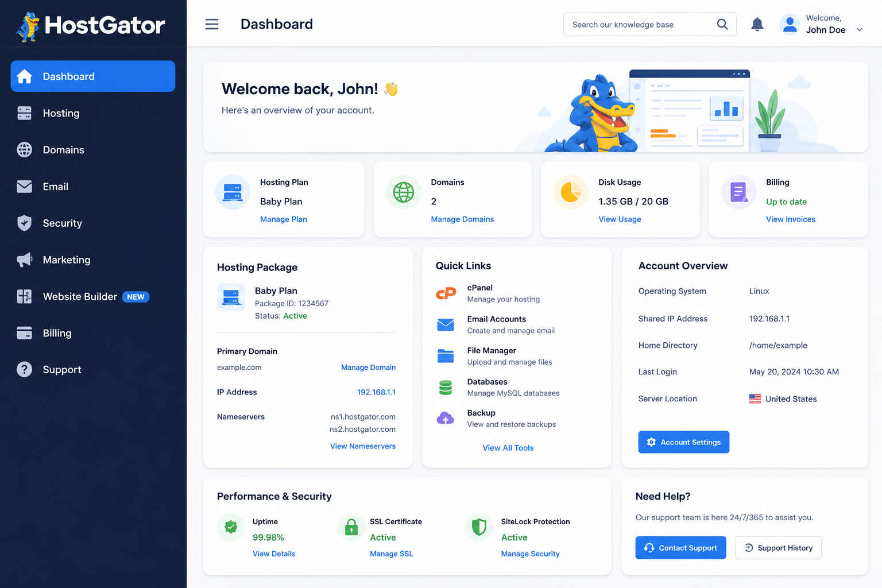Click the search magnifier icon

point(722,24)
